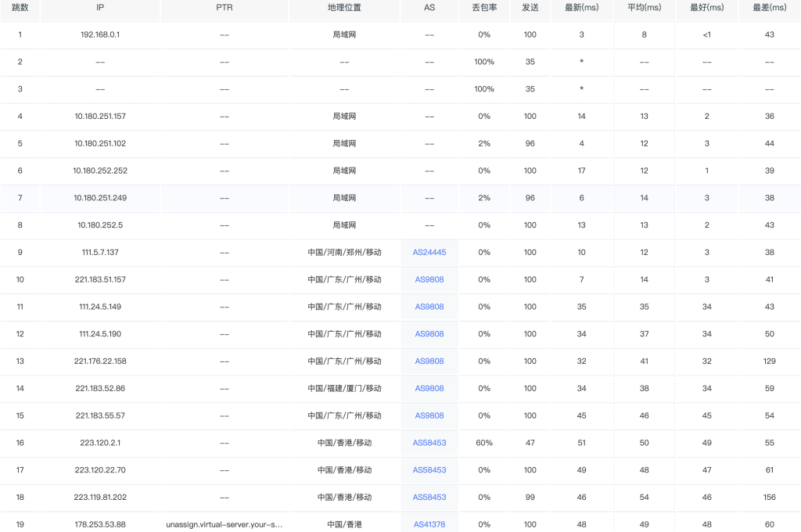Sort by the 丢包率 column header

pyautogui.click(x=483, y=9)
